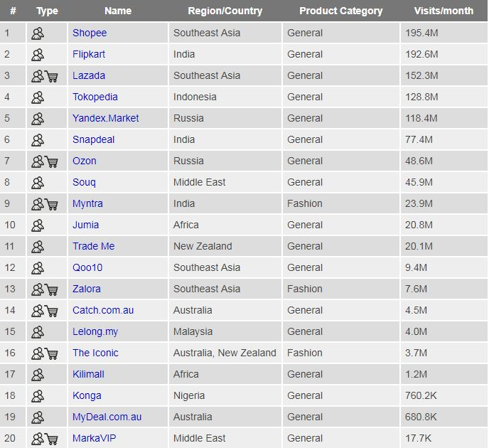
Task: Sort by the Region/Country column header
Action: (225, 11)
